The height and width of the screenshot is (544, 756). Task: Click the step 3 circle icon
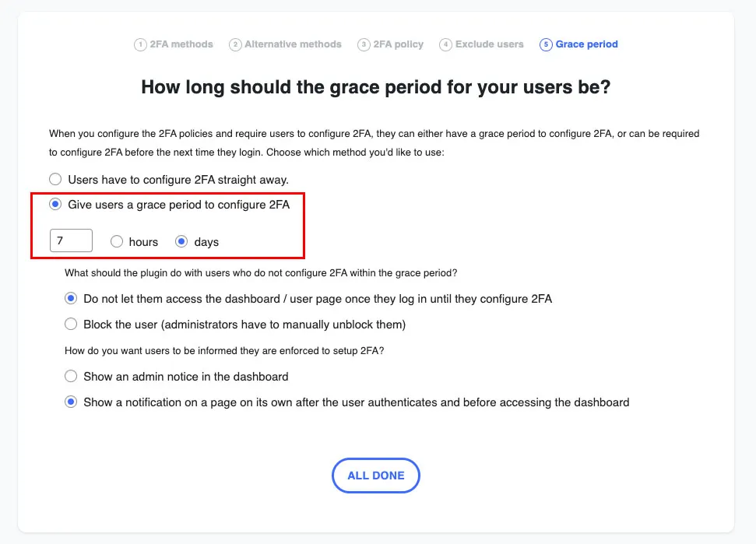tap(364, 45)
